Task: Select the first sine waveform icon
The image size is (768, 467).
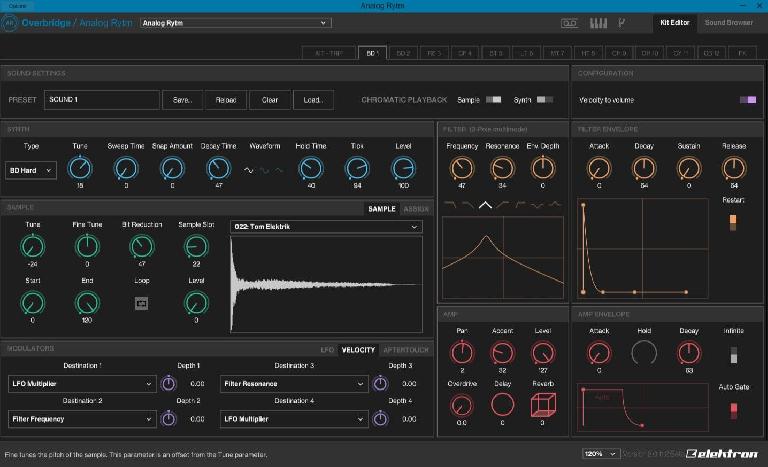Action: (249, 171)
